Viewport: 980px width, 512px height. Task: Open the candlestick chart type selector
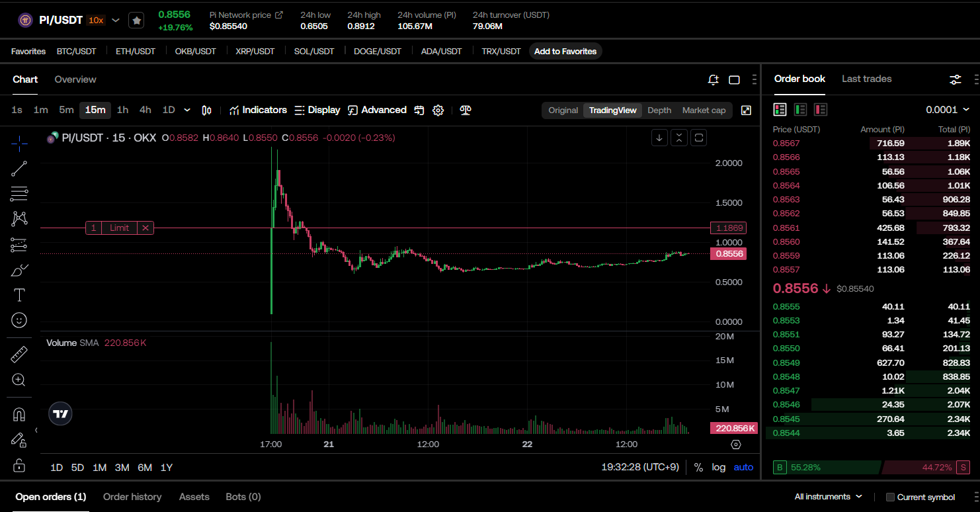pyautogui.click(x=206, y=110)
